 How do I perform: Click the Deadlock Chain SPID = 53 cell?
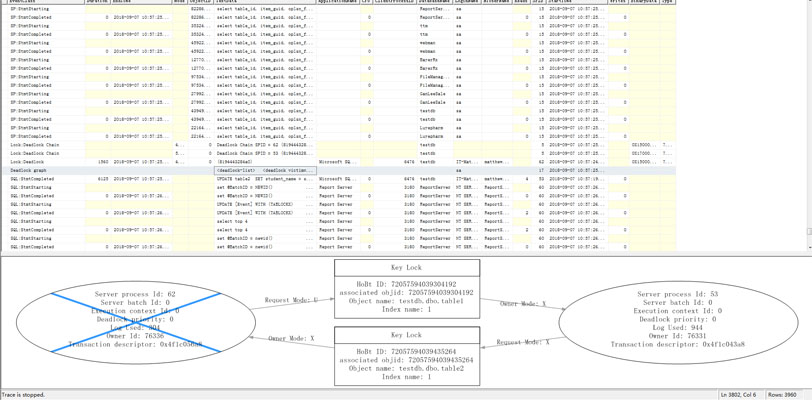(x=265, y=153)
